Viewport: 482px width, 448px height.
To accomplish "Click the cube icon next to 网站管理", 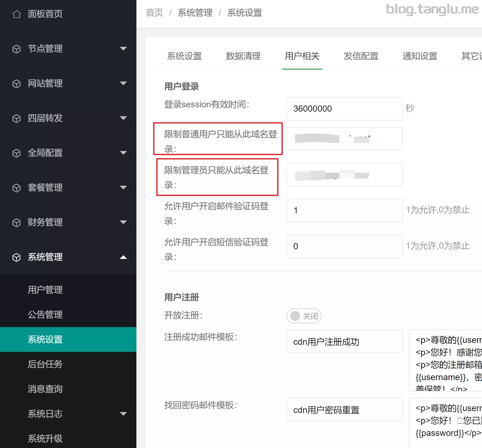I will pos(16,84).
